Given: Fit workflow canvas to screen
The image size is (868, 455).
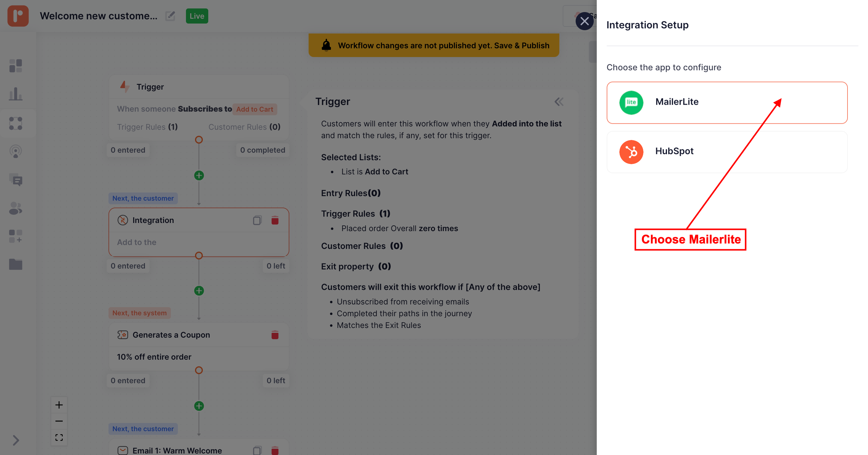Looking at the screenshot, I should (x=59, y=437).
